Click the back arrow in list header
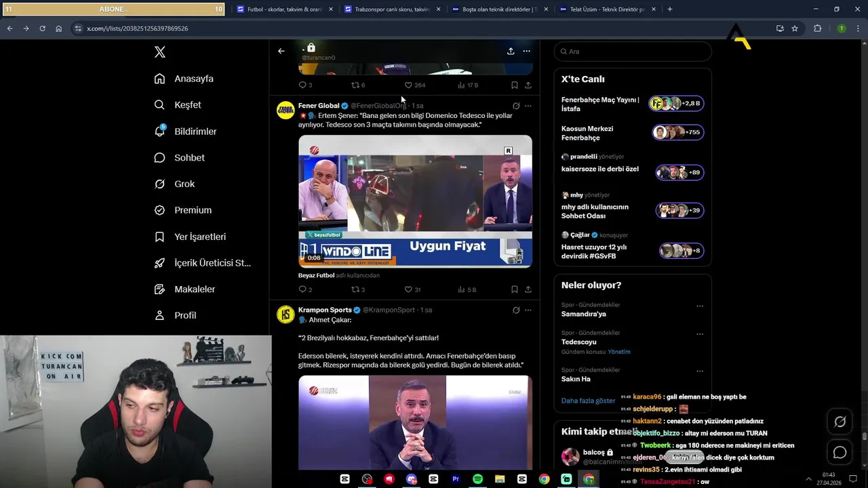Image resolution: width=868 pixels, height=488 pixels. tap(281, 51)
